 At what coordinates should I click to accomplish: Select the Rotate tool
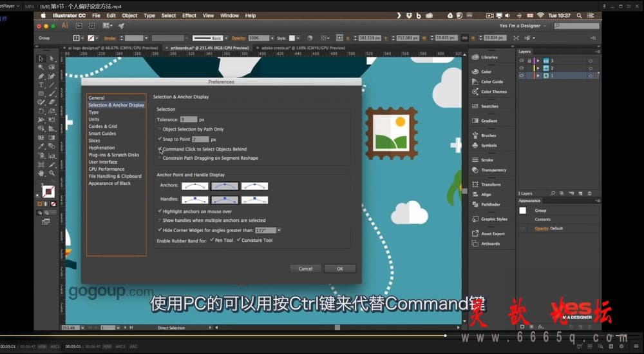[41, 112]
